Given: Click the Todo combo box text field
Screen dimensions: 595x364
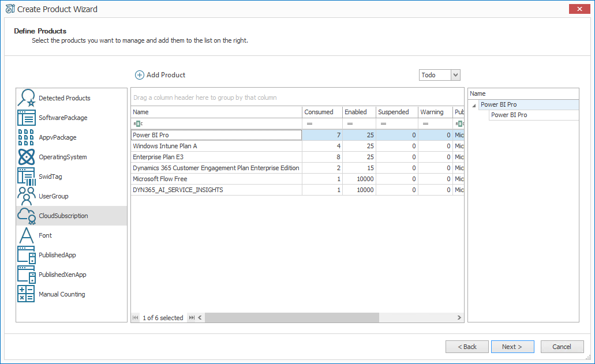Looking at the screenshot, I should click(435, 75).
